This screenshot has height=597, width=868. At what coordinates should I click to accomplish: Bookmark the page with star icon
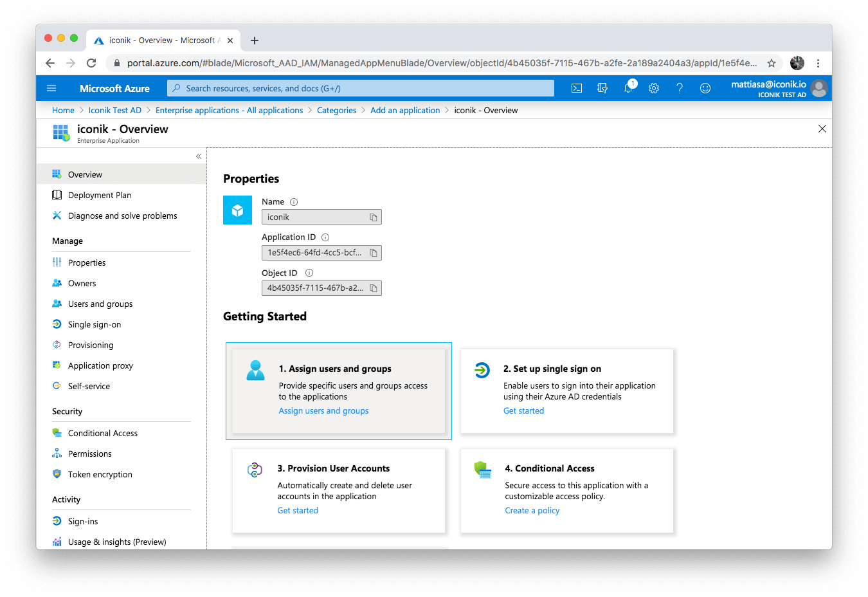pos(772,63)
